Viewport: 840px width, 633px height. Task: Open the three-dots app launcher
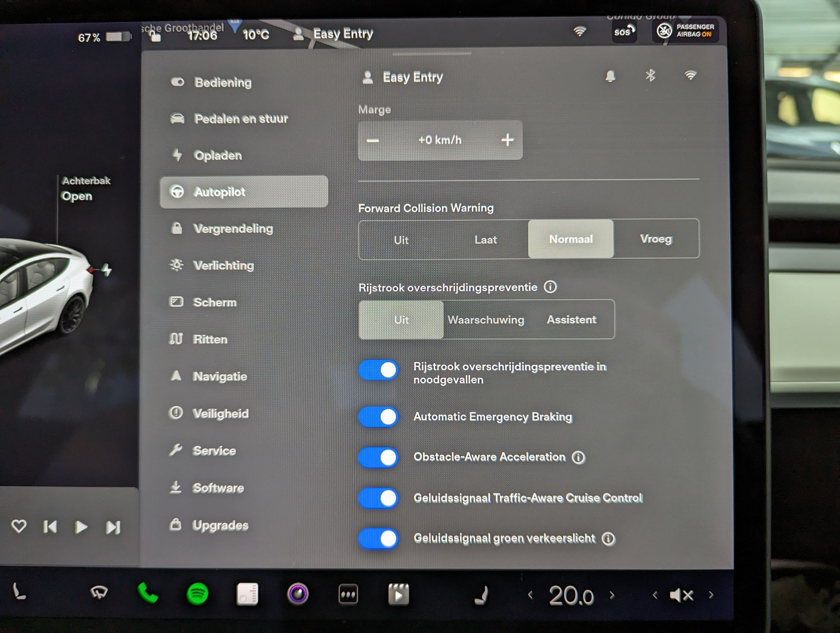point(348,594)
